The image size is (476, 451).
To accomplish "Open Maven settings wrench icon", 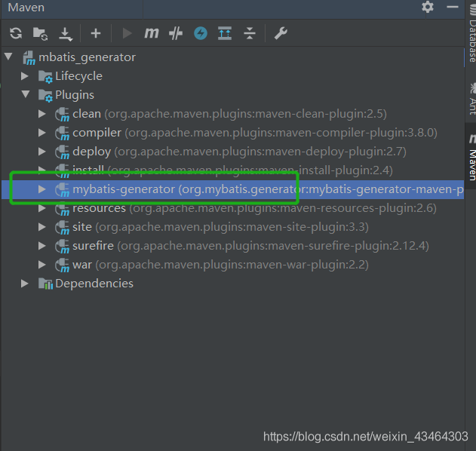I will pyautogui.click(x=281, y=33).
